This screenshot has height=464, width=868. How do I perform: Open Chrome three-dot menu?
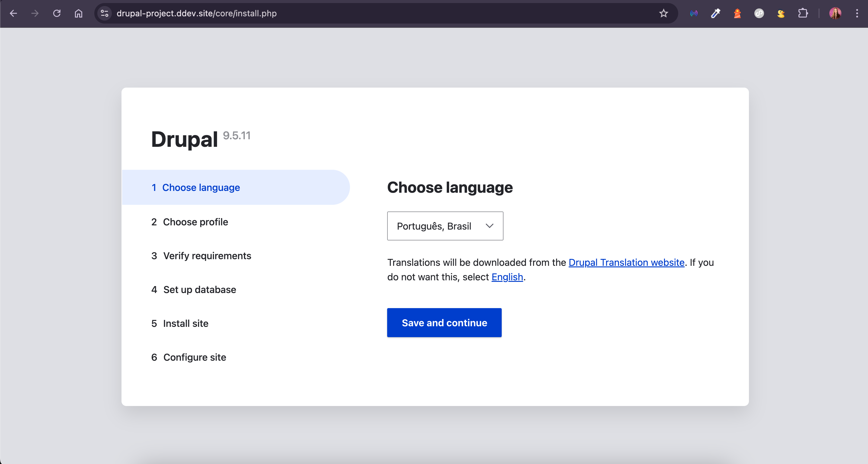pyautogui.click(x=857, y=14)
